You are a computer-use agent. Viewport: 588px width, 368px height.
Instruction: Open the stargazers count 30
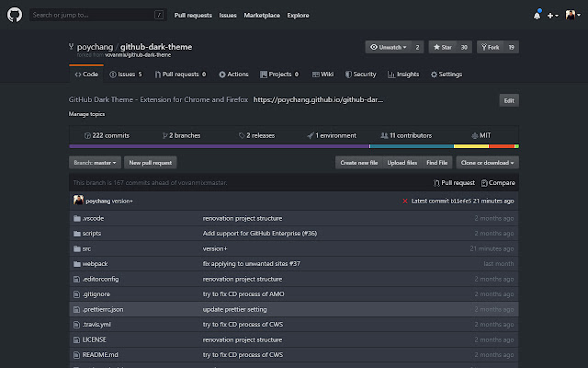pos(464,47)
